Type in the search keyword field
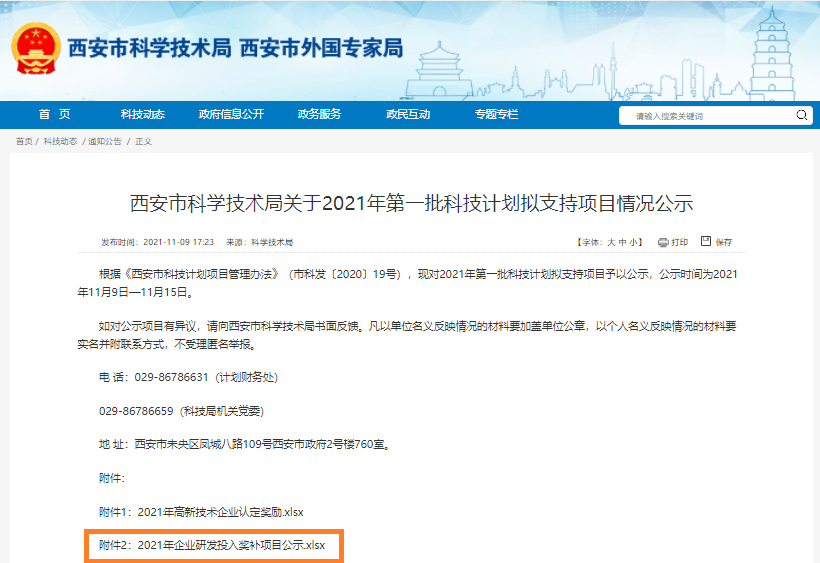 tap(710, 116)
